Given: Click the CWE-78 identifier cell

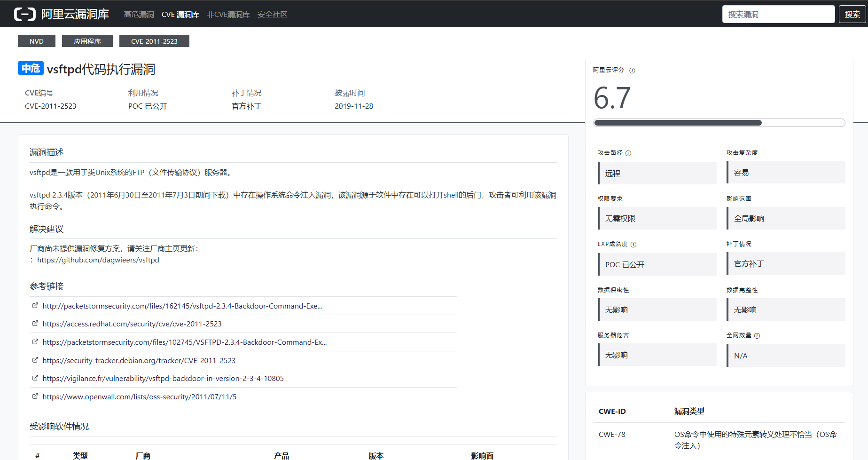Looking at the screenshot, I should click(612, 435).
